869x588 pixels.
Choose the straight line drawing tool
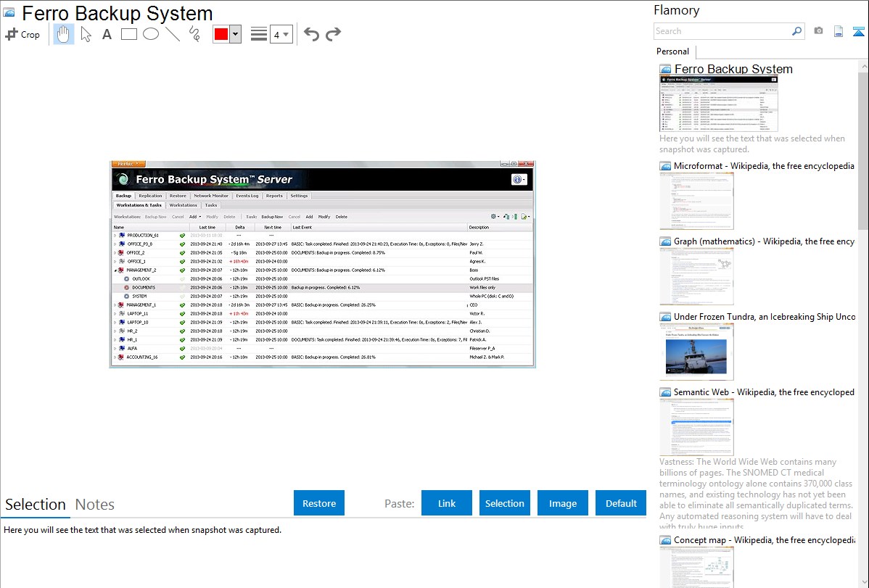(x=173, y=34)
